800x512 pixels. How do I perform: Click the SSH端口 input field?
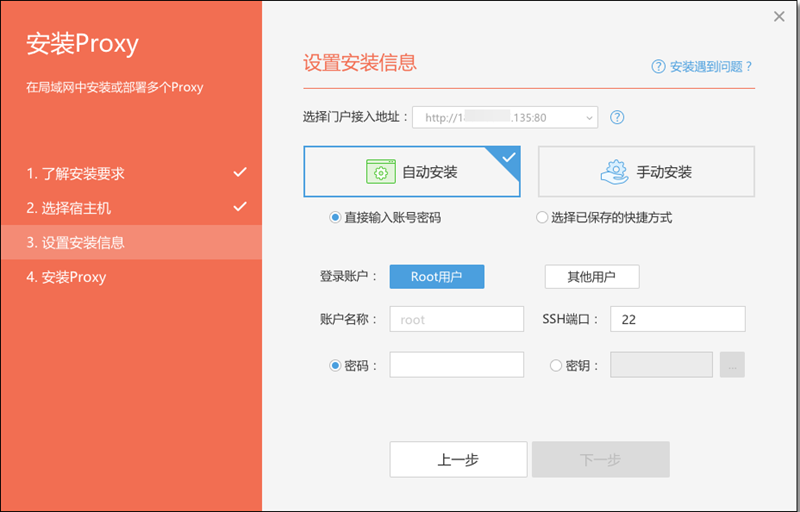[677, 319]
